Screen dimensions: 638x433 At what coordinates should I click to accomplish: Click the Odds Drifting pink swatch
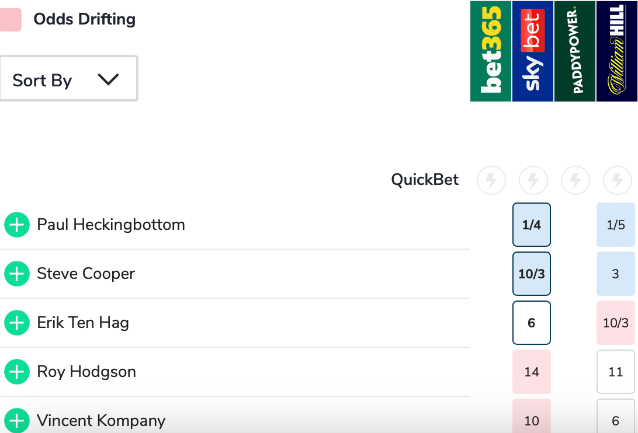(x=11, y=20)
